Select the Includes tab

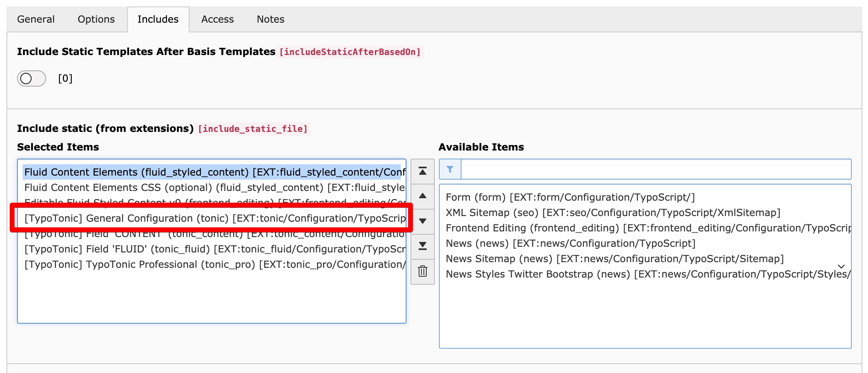[x=158, y=19]
